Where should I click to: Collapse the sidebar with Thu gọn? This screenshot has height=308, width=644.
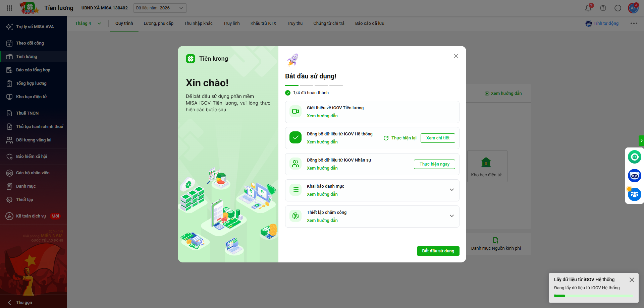coord(34,302)
